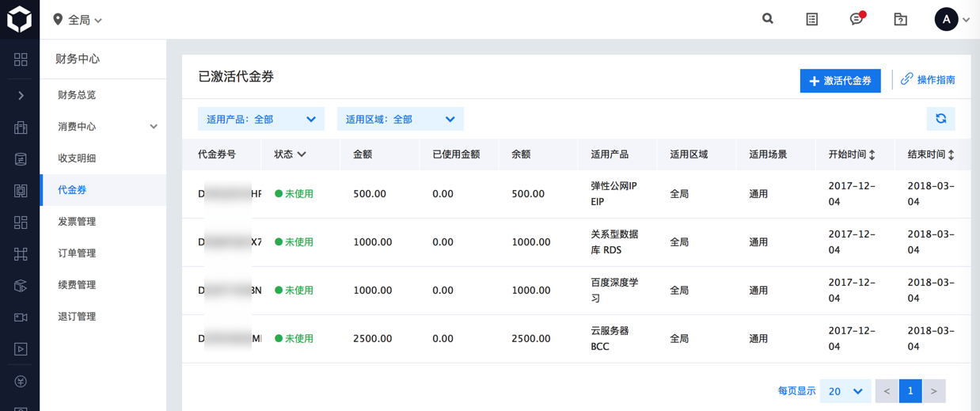The width and height of the screenshot is (980, 411).
Task: Refresh the voucher list
Action: (941, 119)
